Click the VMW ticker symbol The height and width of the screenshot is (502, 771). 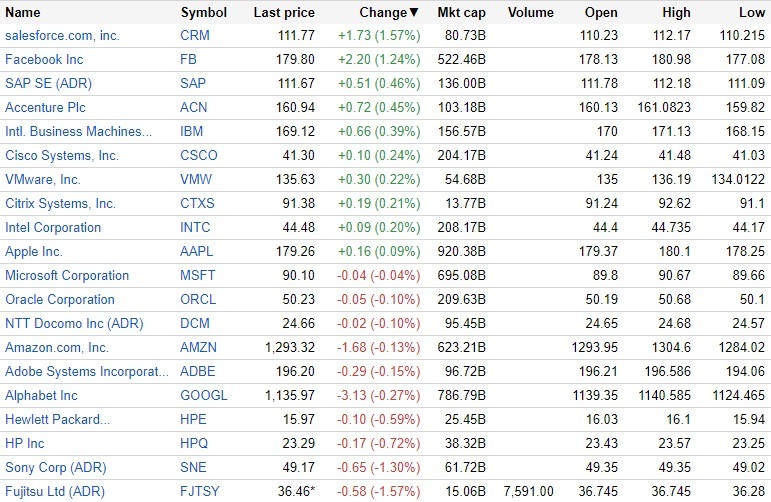(196, 180)
